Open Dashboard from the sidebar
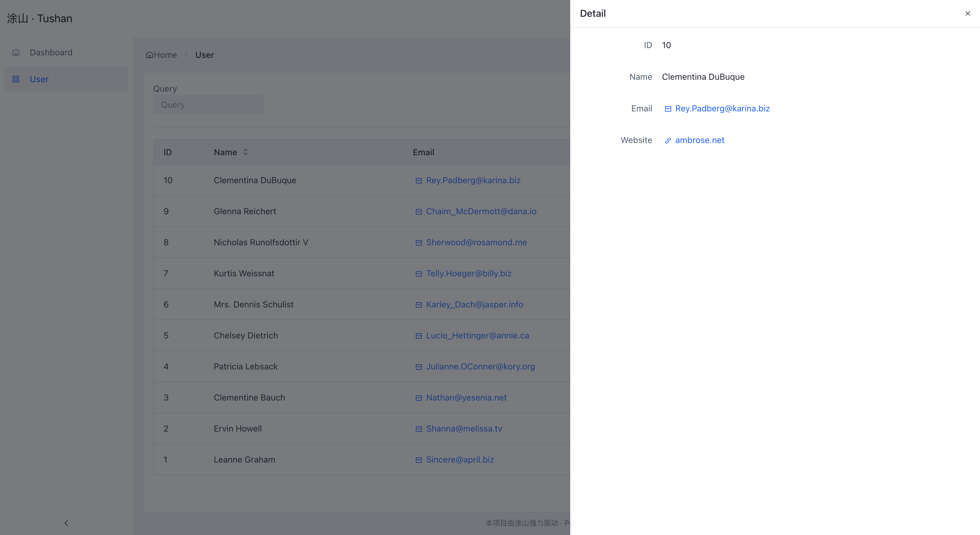Screen dimensions: 980x535 pos(51,53)
